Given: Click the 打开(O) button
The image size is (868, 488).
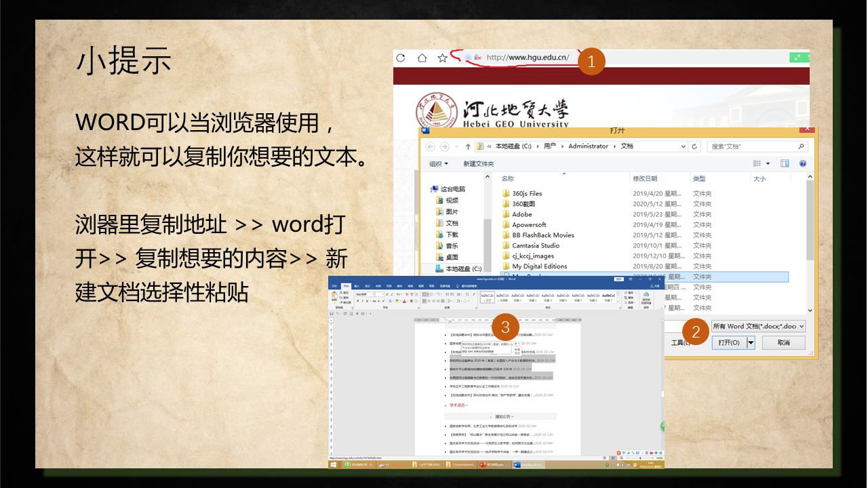Looking at the screenshot, I should [729, 343].
